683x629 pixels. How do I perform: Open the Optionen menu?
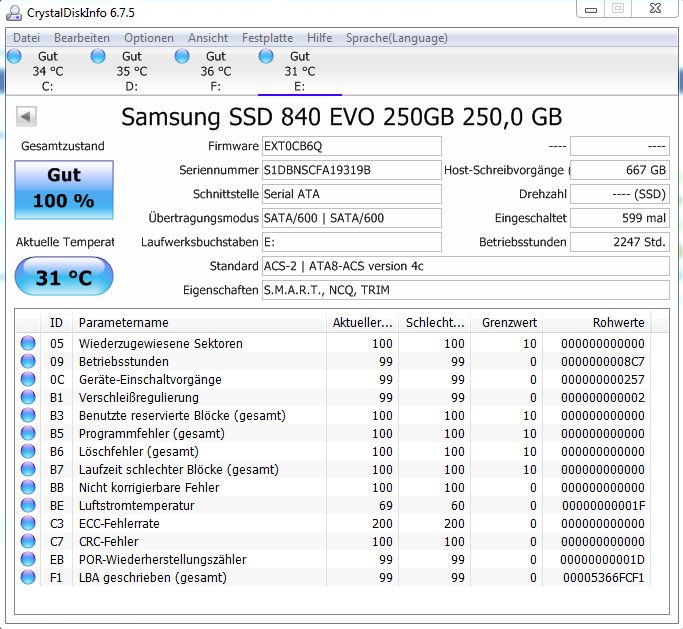point(149,38)
